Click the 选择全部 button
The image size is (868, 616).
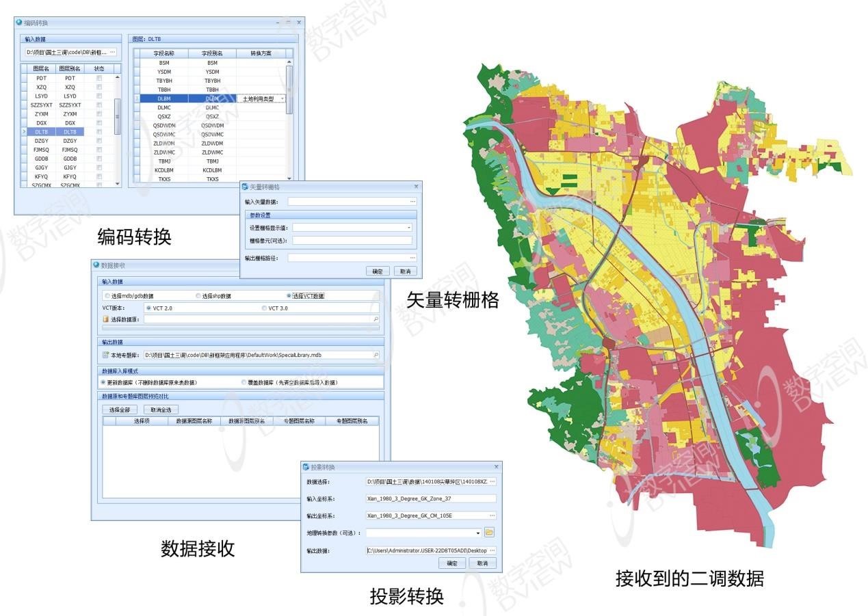(x=119, y=409)
